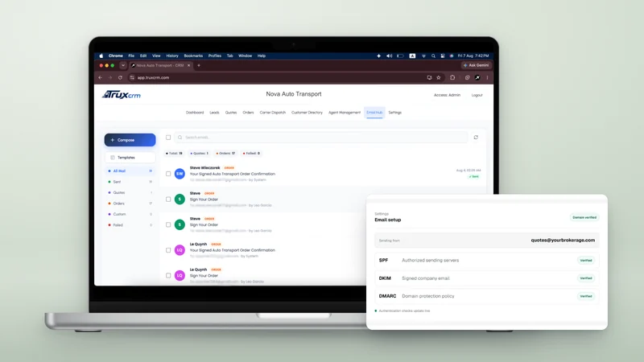Image resolution: width=644 pixels, height=362 pixels.
Task: Click the Domain verified badge in Email setup
Action: coord(584,217)
